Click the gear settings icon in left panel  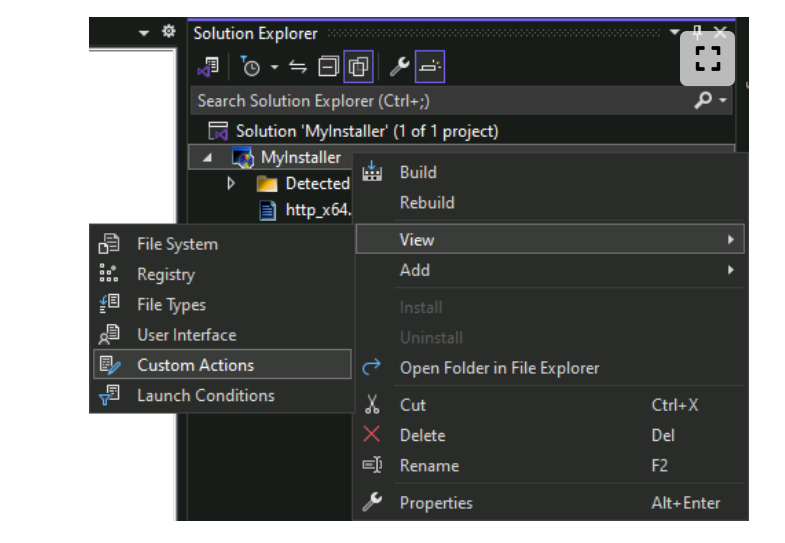169,32
